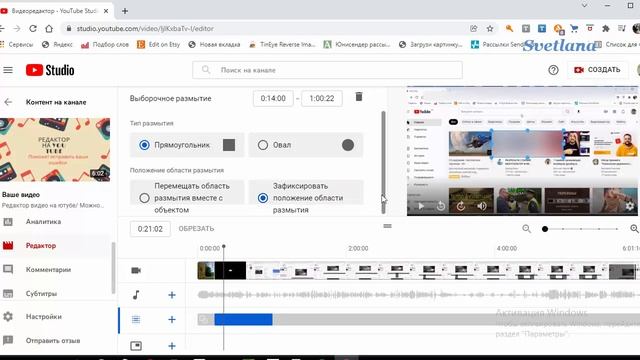The width and height of the screenshot is (640, 360).
Task: Open the Яндекс bookmark
Action: [58, 44]
